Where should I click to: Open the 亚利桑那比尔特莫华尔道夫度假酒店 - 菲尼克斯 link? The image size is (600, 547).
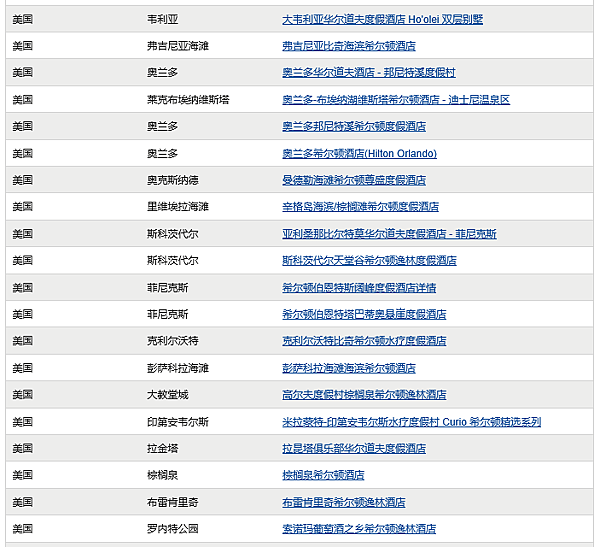tap(389, 234)
